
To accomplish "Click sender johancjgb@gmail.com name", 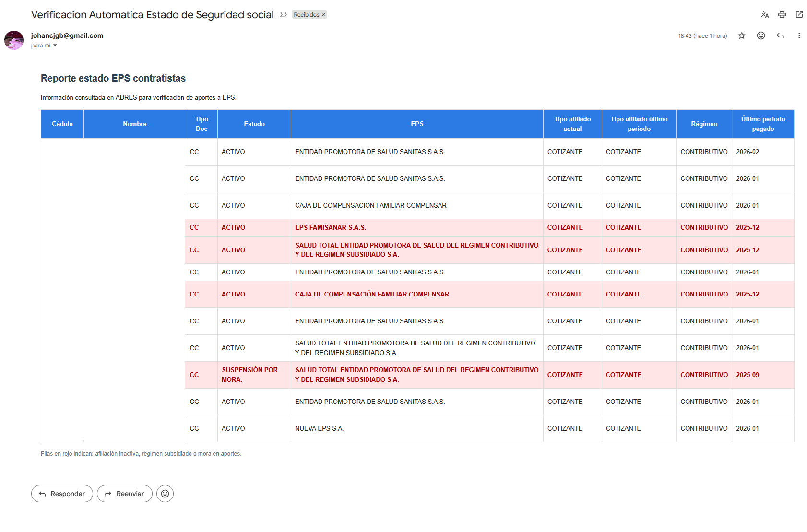I will click(x=67, y=35).
